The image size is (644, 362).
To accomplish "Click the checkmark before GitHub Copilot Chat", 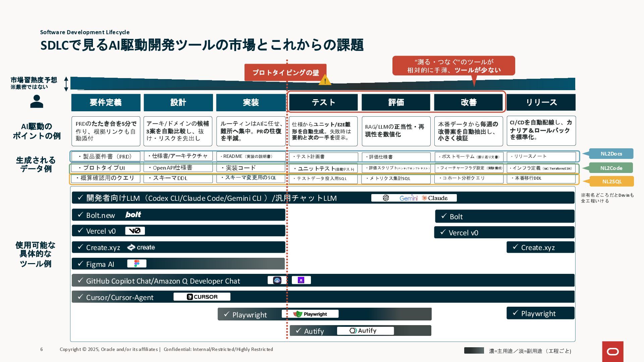I will point(80,280).
